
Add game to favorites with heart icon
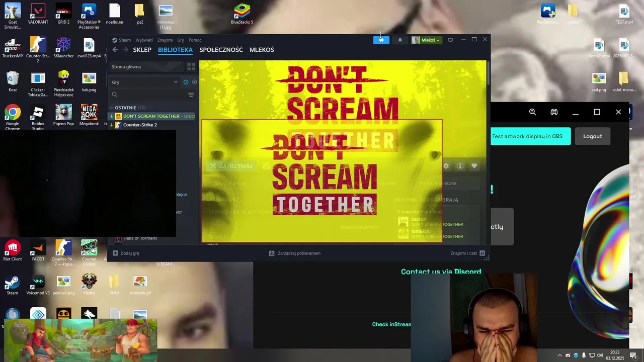(x=474, y=166)
